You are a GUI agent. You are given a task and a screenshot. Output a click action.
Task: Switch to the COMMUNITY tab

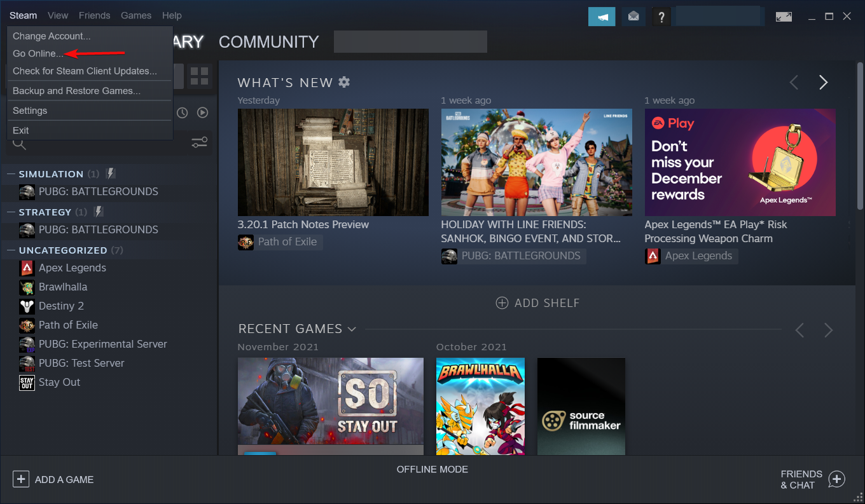269,42
